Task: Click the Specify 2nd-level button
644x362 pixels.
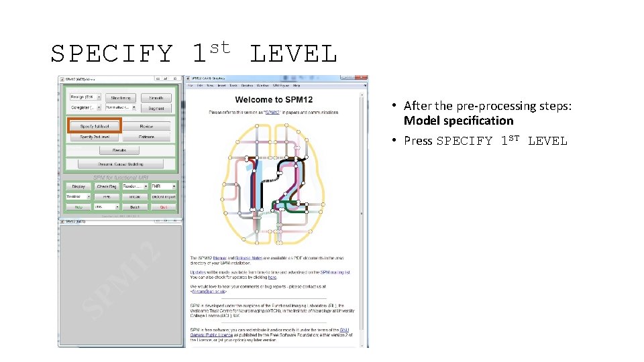Action: pos(95,137)
